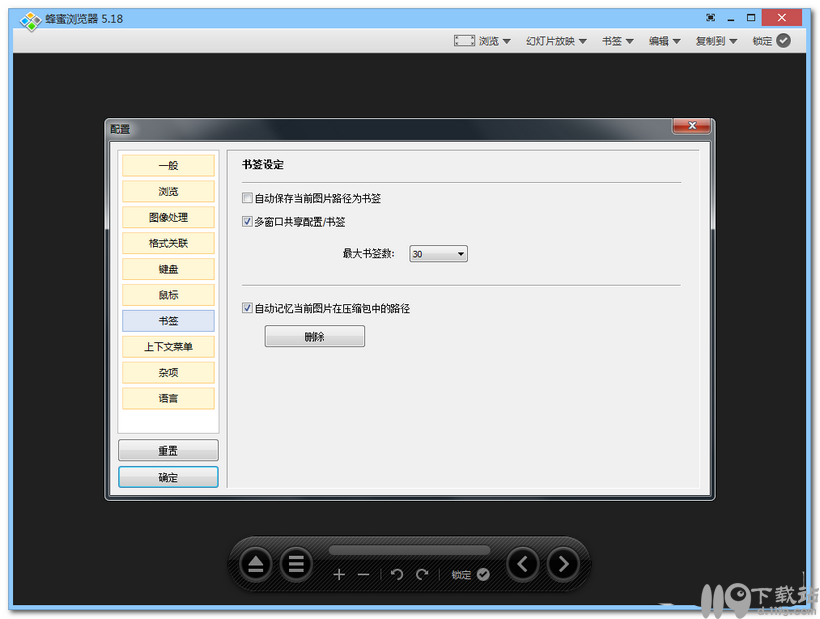
Task: Rotate image left with the counterclockwise icon
Action: (398, 574)
